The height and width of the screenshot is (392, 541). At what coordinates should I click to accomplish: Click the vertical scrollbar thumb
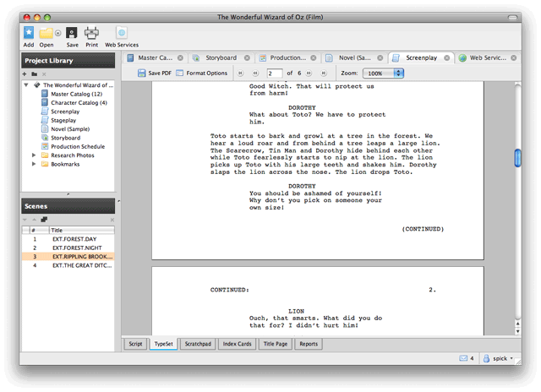[x=517, y=158]
